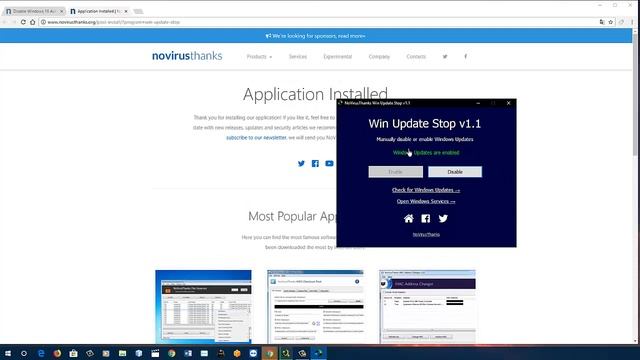Open Microsoft Store from taskbar
The image size is (640, 360).
point(73,353)
